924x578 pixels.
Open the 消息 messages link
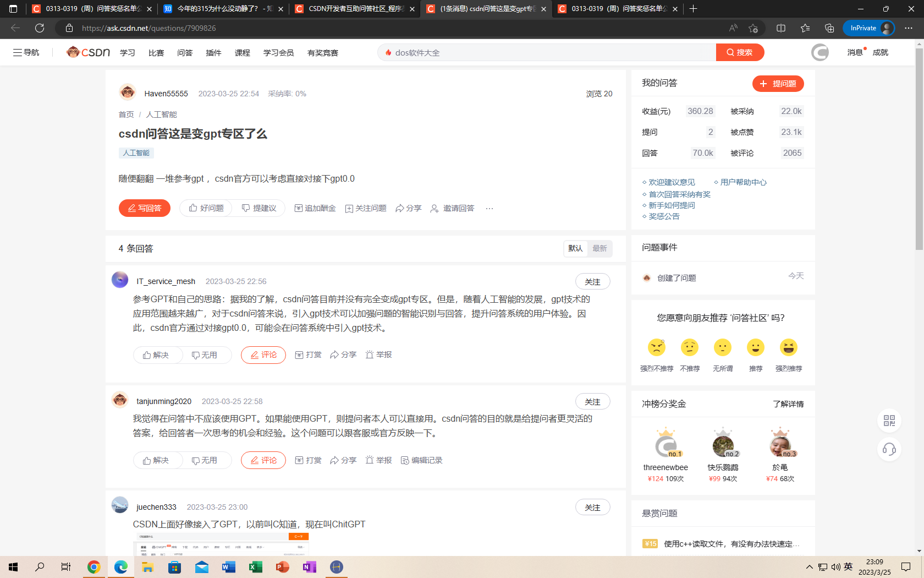click(855, 52)
